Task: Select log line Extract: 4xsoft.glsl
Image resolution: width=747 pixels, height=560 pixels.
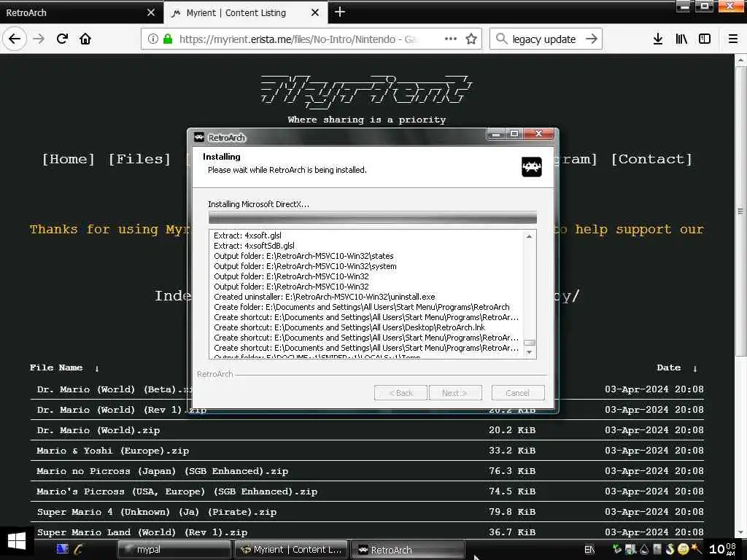Action: coord(247,236)
